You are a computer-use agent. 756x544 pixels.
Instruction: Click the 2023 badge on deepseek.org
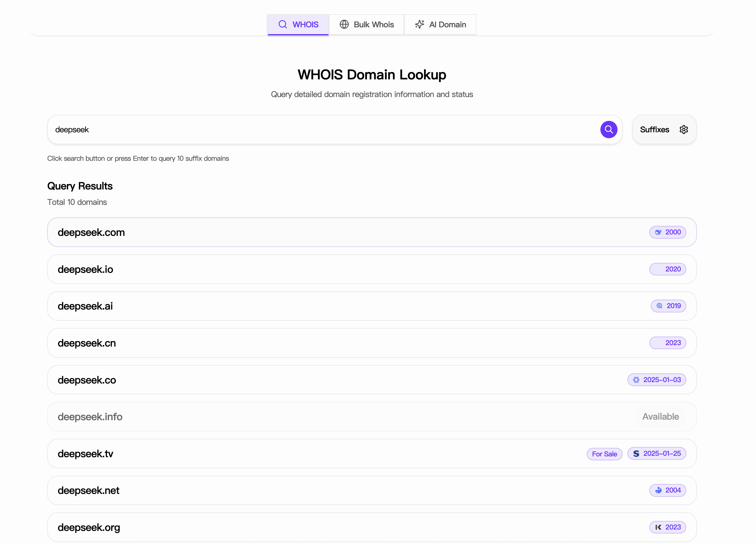click(667, 527)
